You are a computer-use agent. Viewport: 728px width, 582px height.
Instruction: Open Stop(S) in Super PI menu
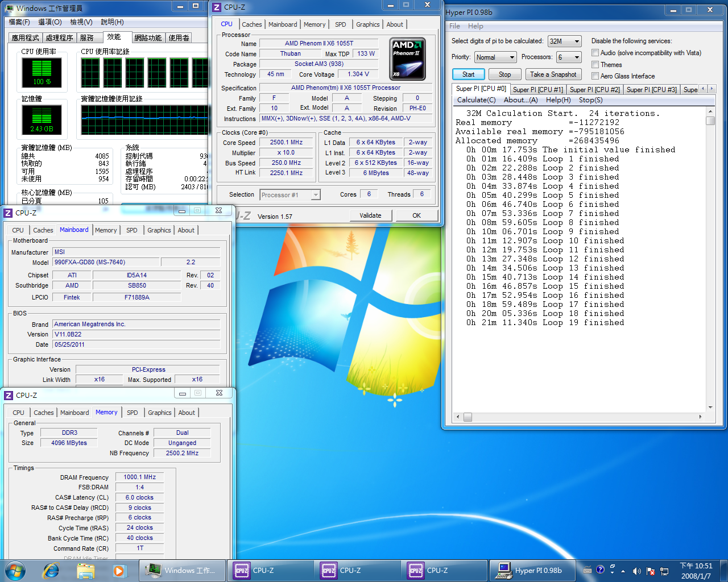(590, 100)
